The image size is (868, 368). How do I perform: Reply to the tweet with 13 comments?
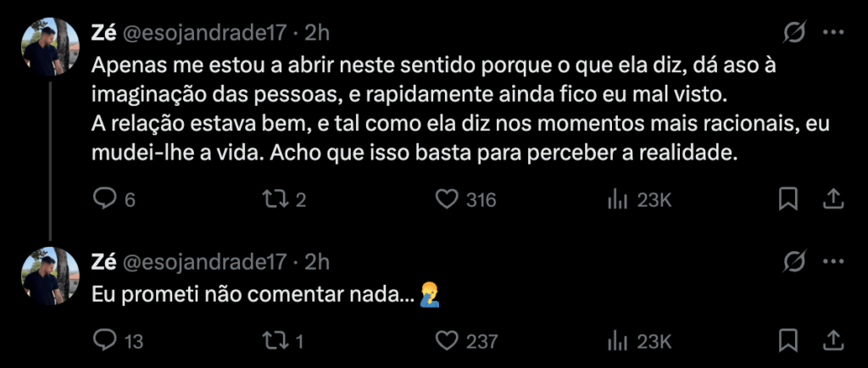104,341
